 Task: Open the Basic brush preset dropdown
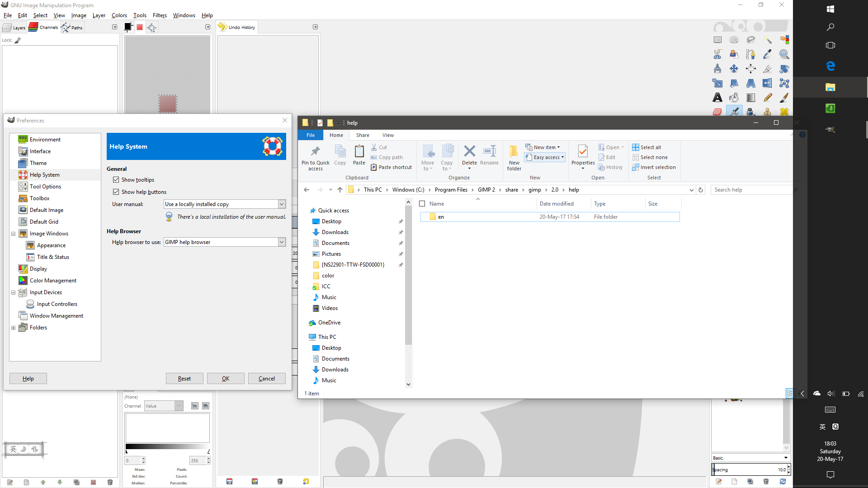750,458
